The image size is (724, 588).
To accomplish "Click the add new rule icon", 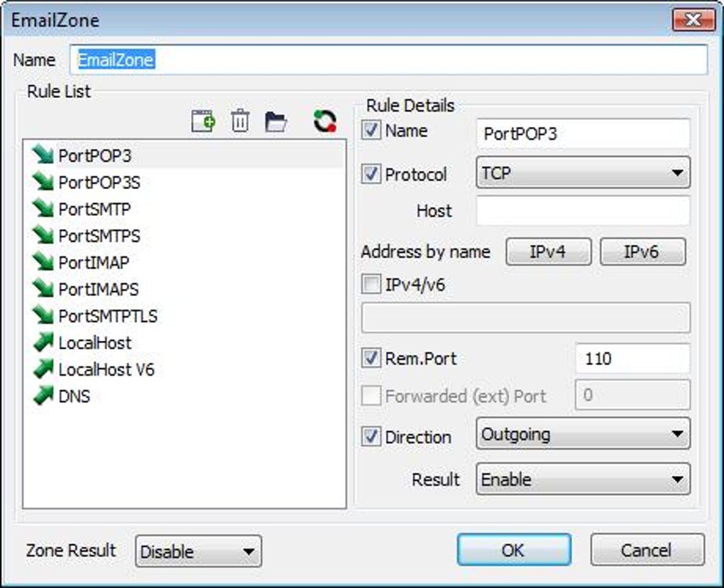I will point(203,121).
